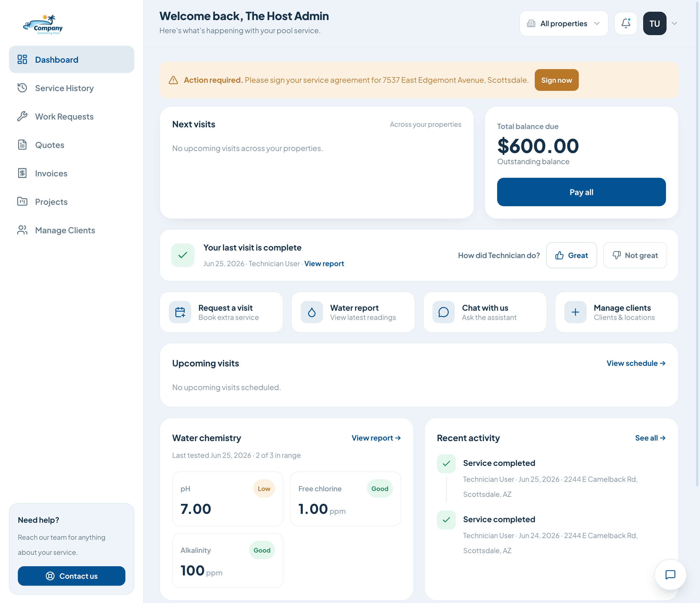This screenshot has height=603, width=700.
Task: Click the pH 7.00 reading card
Action: click(228, 499)
